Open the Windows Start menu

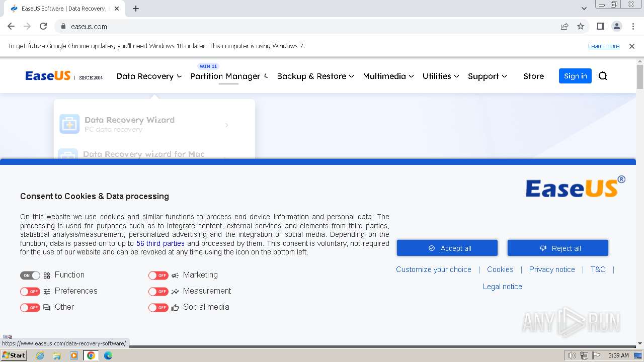pos(14,355)
